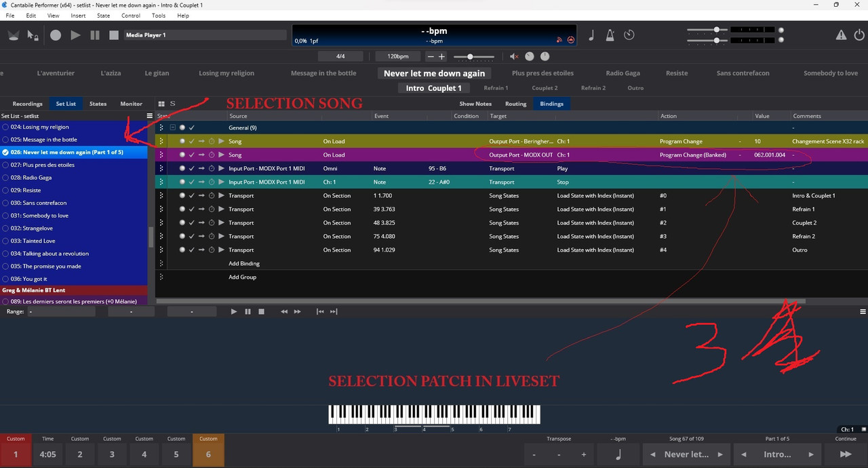Switch to the Recordings tab

(x=28, y=104)
